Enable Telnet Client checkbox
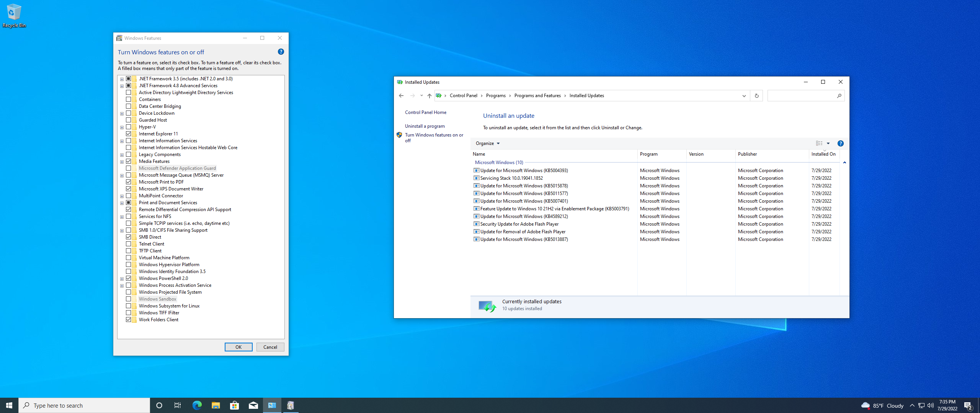 point(129,244)
